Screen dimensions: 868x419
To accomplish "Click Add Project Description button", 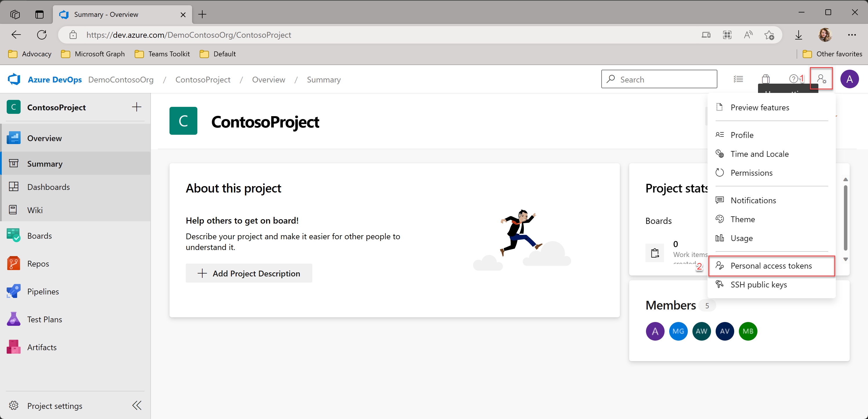I will pos(249,273).
